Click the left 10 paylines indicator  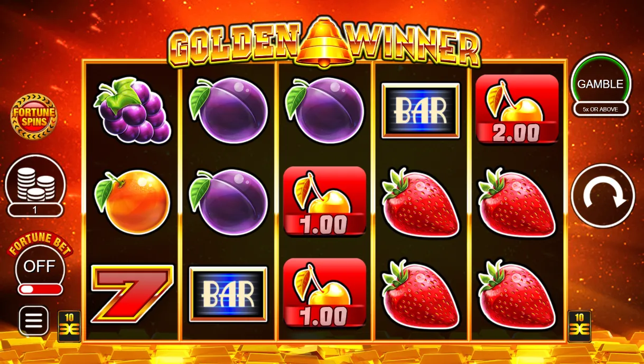[x=69, y=326]
